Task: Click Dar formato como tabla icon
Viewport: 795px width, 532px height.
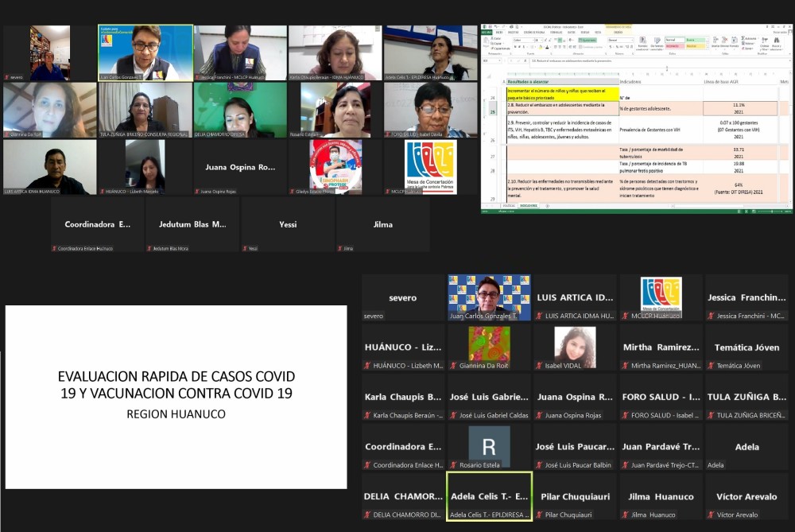Action: coord(657,41)
